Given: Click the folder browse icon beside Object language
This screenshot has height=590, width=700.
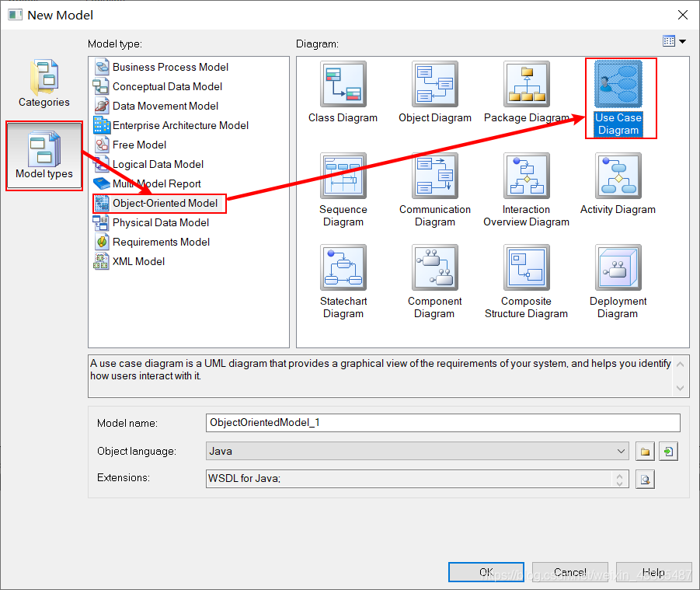Looking at the screenshot, I should (645, 451).
